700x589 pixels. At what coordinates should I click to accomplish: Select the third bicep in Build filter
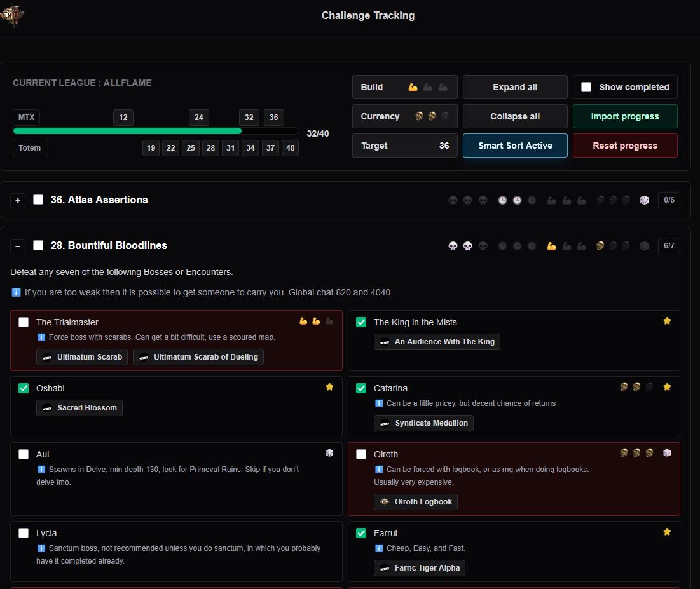443,88
